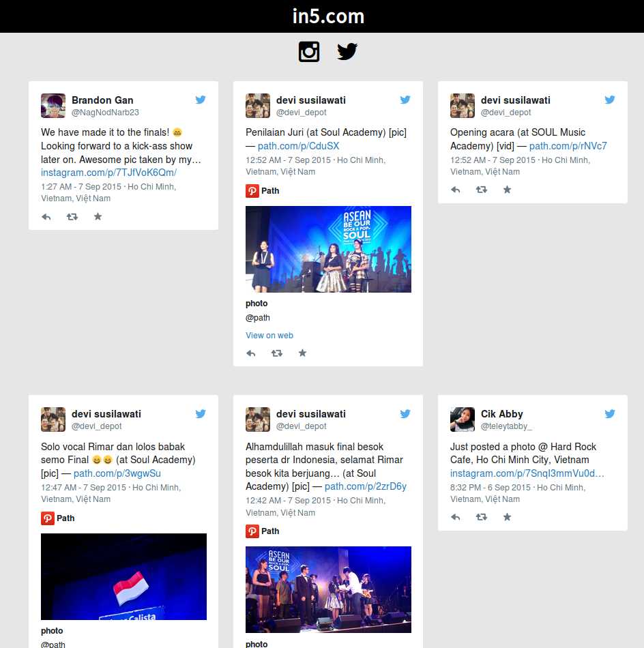The height and width of the screenshot is (648, 644).
Task: Reply to Cik Abby's tweet
Action: pyautogui.click(x=456, y=517)
